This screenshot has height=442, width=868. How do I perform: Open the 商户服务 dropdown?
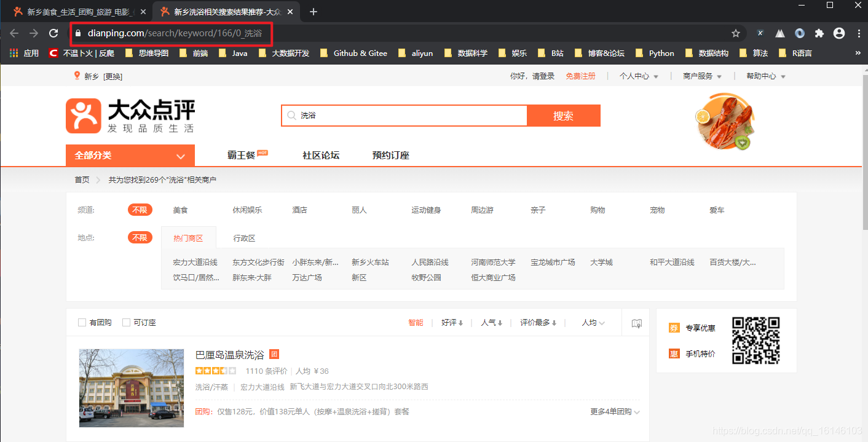point(702,76)
